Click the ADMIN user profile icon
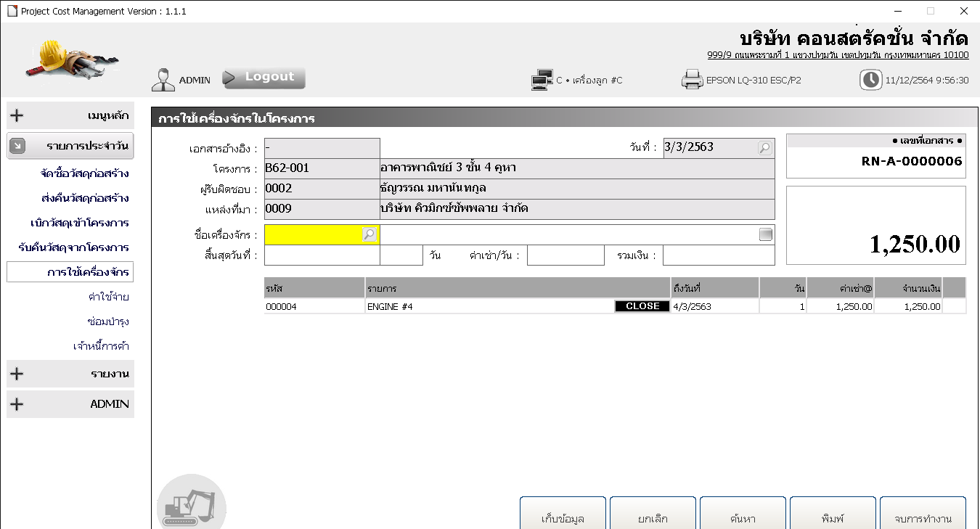 click(x=163, y=80)
